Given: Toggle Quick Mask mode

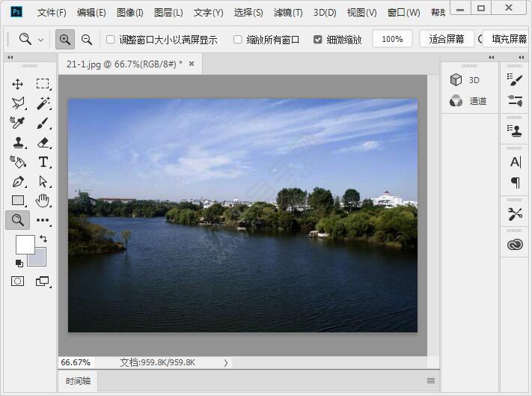Looking at the screenshot, I should tap(18, 281).
